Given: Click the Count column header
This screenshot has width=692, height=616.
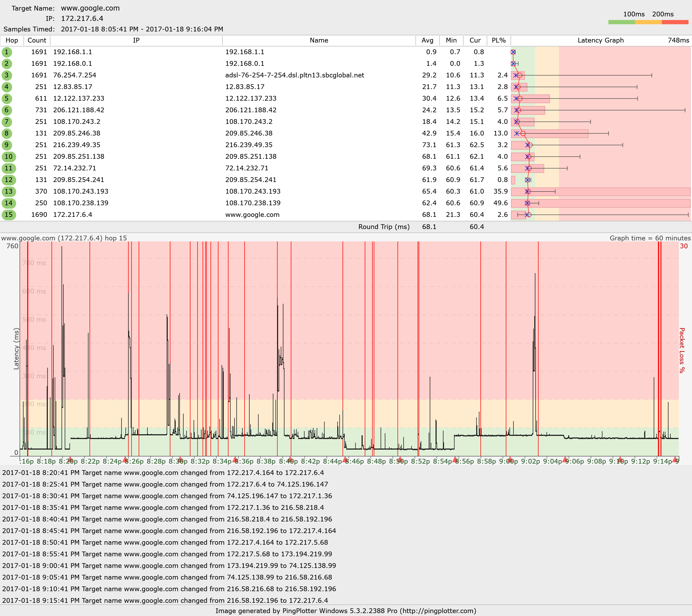Looking at the screenshot, I should 36,40.
